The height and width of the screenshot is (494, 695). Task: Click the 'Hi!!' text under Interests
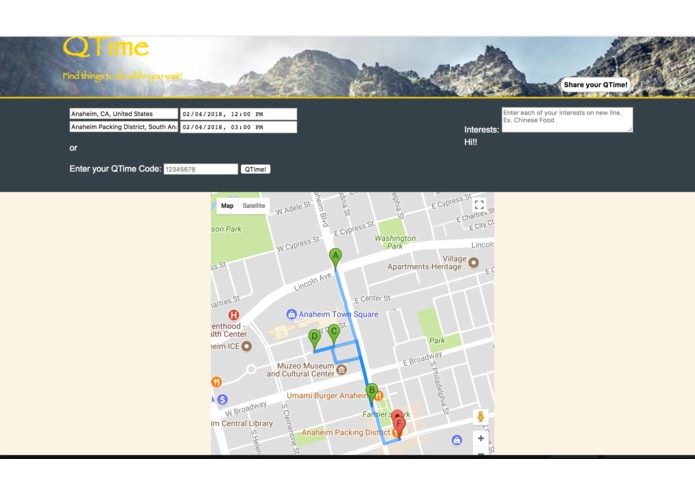[471, 142]
